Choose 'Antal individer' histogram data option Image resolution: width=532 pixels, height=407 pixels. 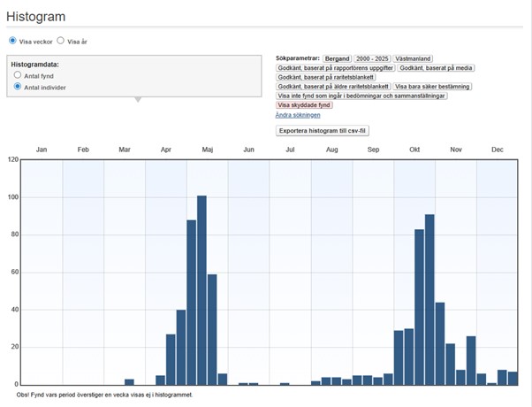(18, 88)
